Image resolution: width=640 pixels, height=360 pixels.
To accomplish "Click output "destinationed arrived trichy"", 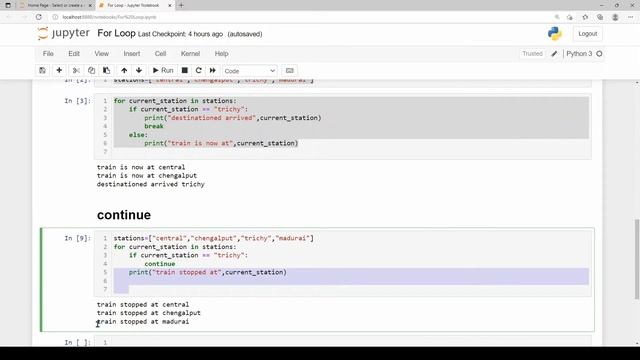I will click(x=151, y=184).
